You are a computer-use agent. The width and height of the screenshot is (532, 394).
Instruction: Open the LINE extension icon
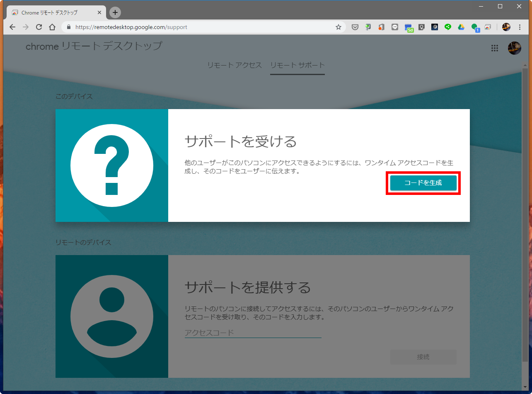point(394,27)
